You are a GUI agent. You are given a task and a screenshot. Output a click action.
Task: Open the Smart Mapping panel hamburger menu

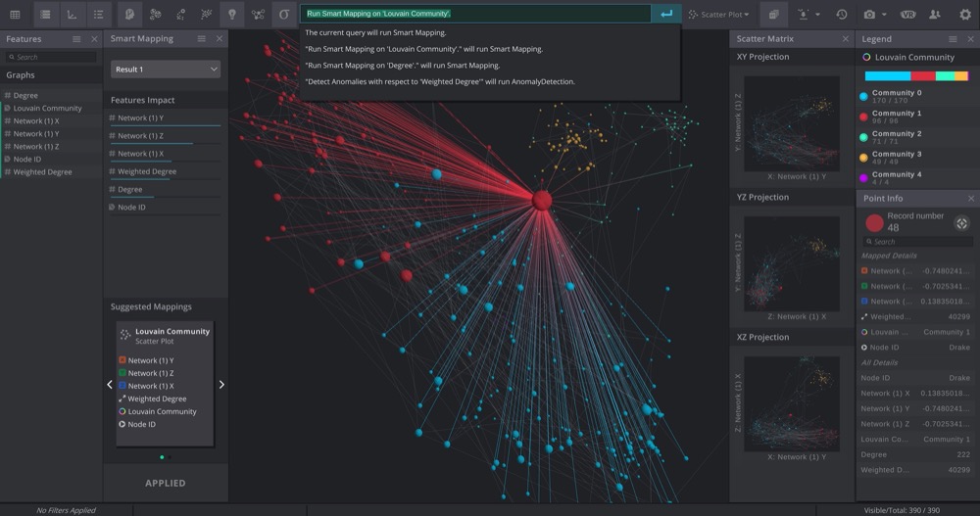(x=201, y=39)
